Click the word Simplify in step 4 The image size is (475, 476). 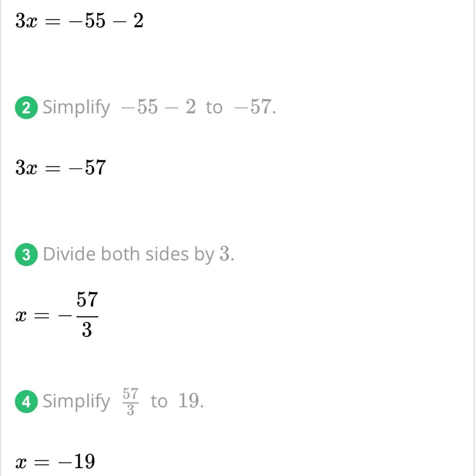click(76, 401)
